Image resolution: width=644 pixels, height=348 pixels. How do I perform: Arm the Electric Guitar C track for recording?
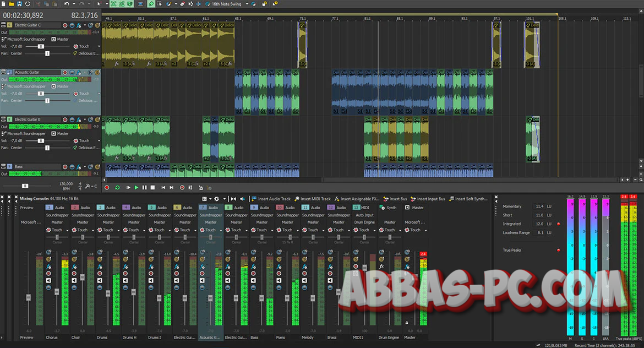click(x=65, y=25)
